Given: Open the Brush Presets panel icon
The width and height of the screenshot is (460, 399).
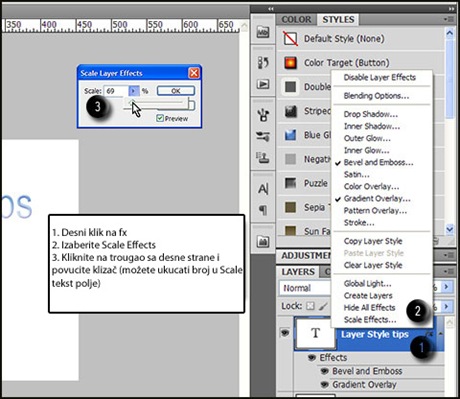Looking at the screenshot, I should click(263, 136).
